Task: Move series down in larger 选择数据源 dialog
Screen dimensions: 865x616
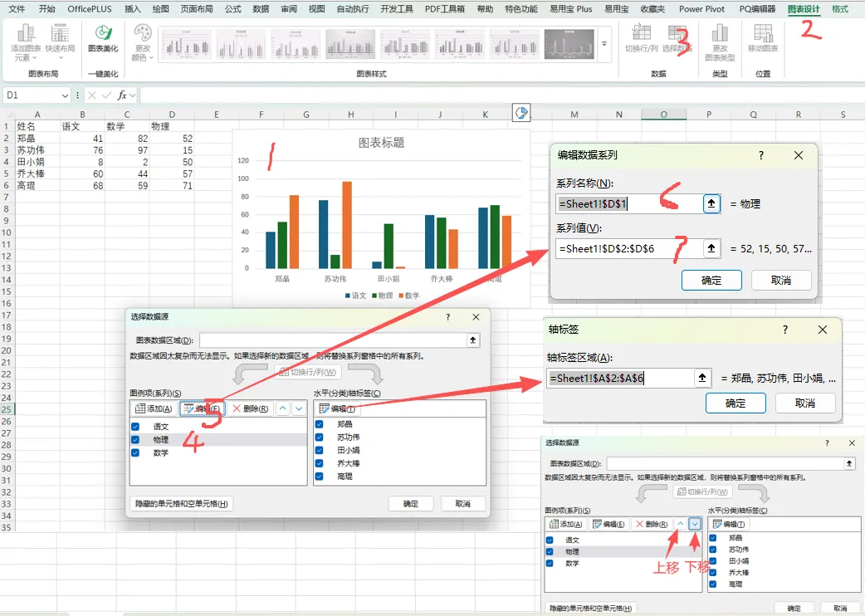Action: [x=299, y=408]
